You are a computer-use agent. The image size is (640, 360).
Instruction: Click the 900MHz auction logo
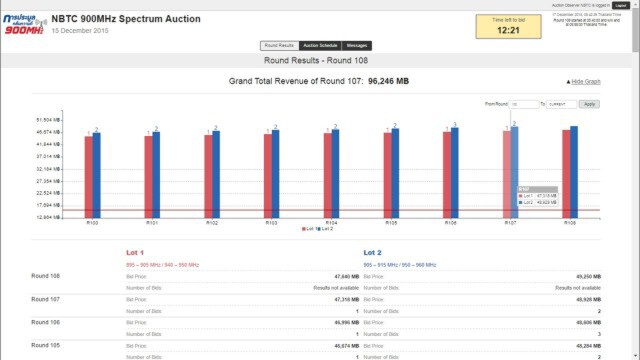(24, 24)
